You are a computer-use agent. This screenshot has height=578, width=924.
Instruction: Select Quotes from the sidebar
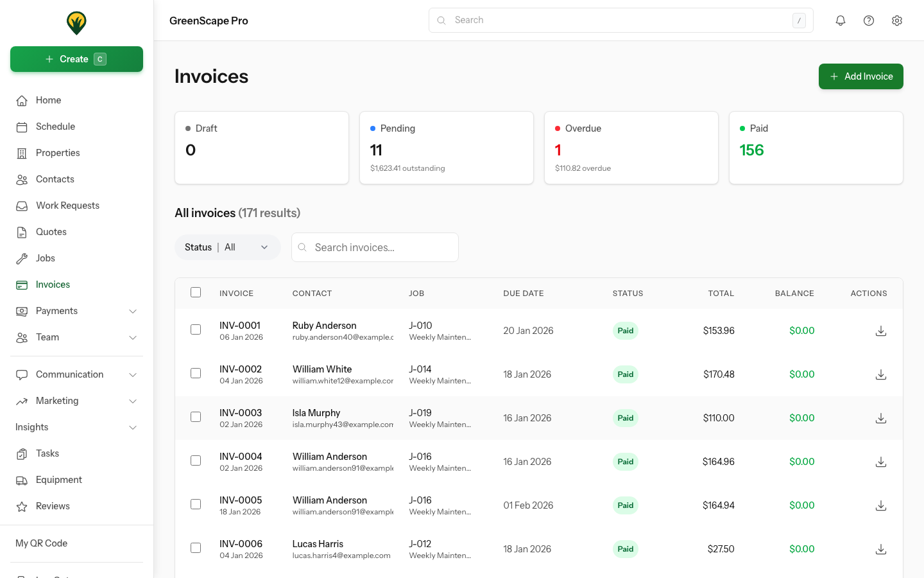click(51, 231)
